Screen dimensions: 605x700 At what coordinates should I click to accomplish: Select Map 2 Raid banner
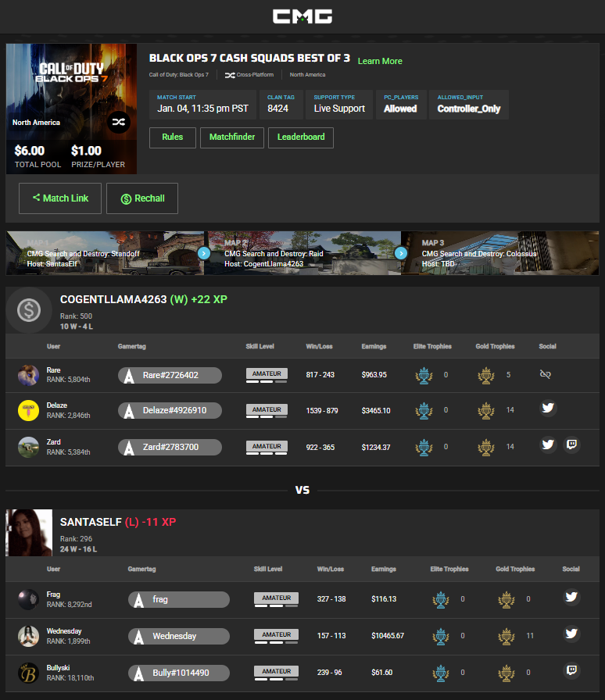pyautogui.click(x=302, y=253)
